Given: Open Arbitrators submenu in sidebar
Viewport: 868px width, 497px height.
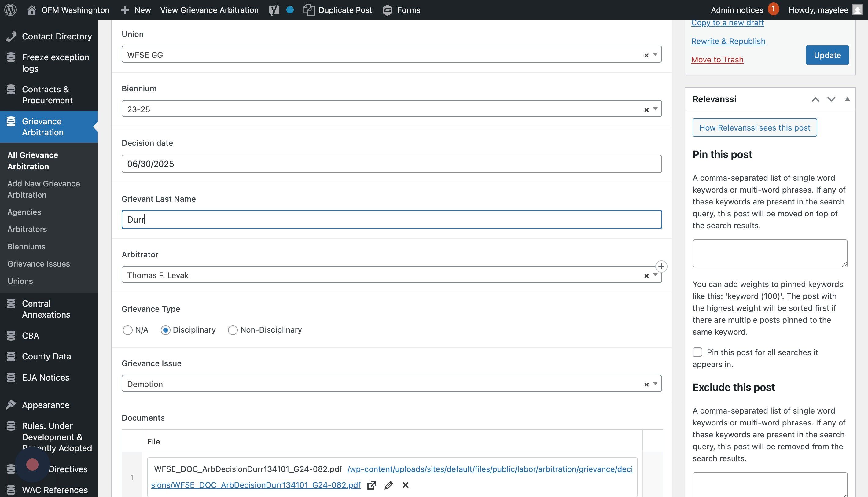Looking at the screenshot, I should point(27,229).
